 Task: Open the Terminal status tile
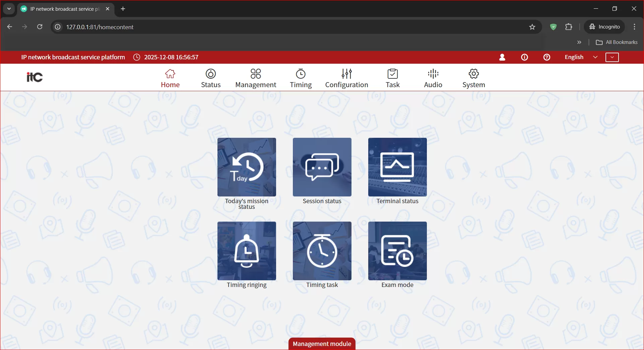(397, 167)
